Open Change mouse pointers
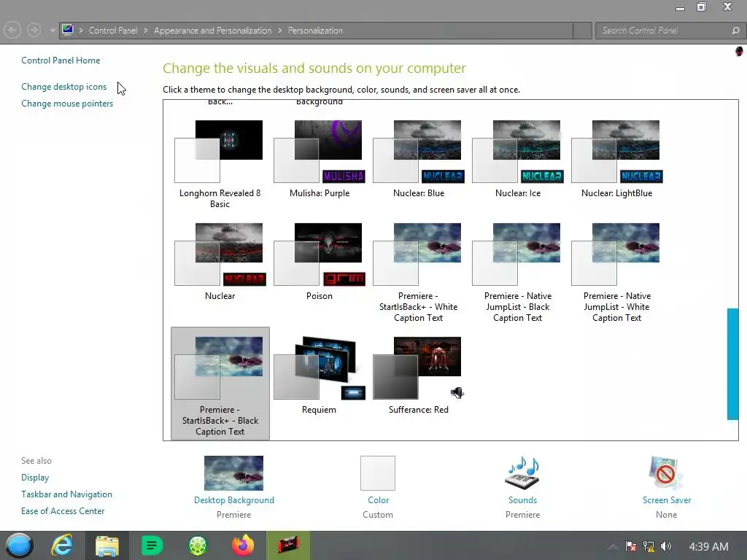747x560 pixels. (x=67, y=104)
